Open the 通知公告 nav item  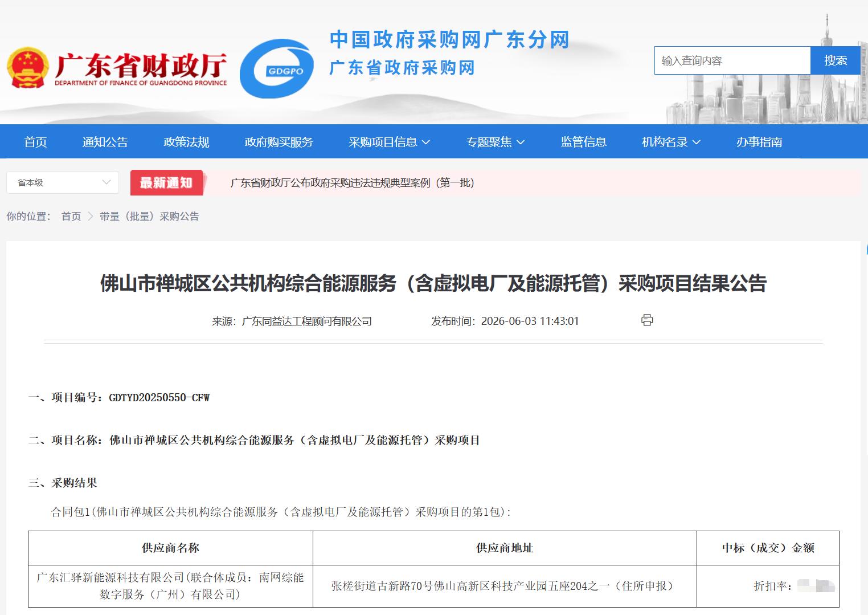[105, 142]
